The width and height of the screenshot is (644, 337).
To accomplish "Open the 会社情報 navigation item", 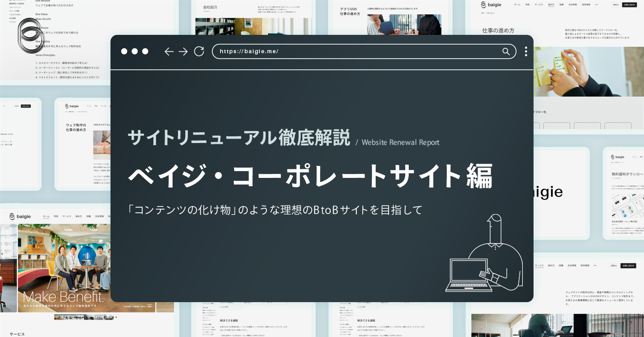I will click(573, 4).
